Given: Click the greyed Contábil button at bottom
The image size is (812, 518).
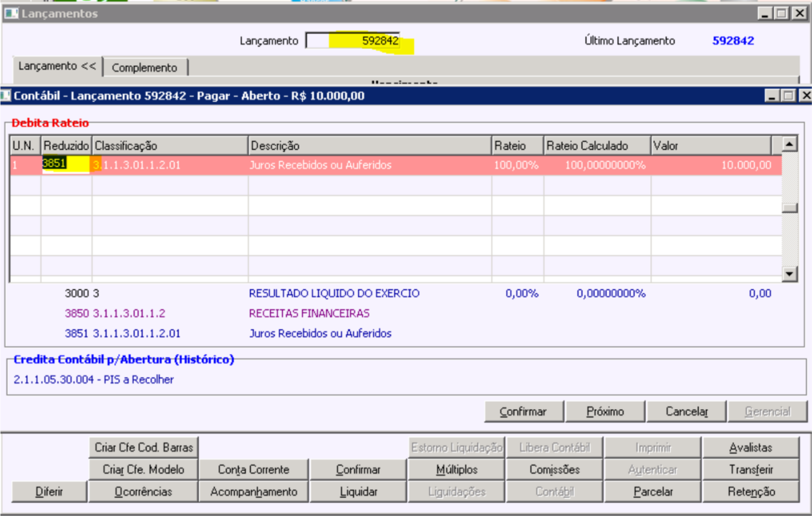Looking at the screenshot, I should 555,492.
